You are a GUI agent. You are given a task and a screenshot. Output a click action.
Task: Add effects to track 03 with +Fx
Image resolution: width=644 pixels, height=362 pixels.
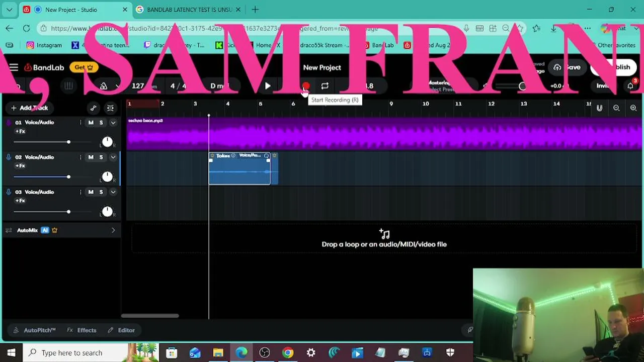[x=20, y=201]
